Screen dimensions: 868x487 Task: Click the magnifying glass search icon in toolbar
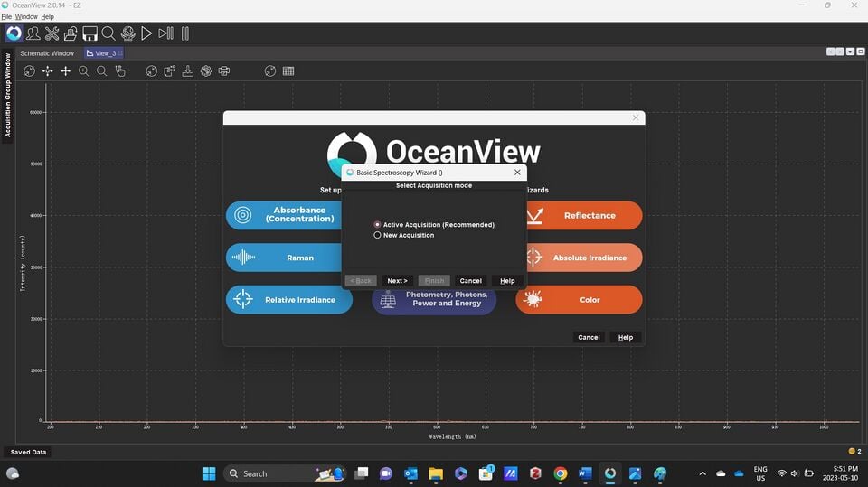pyautogui.click(x=108, y=33)
